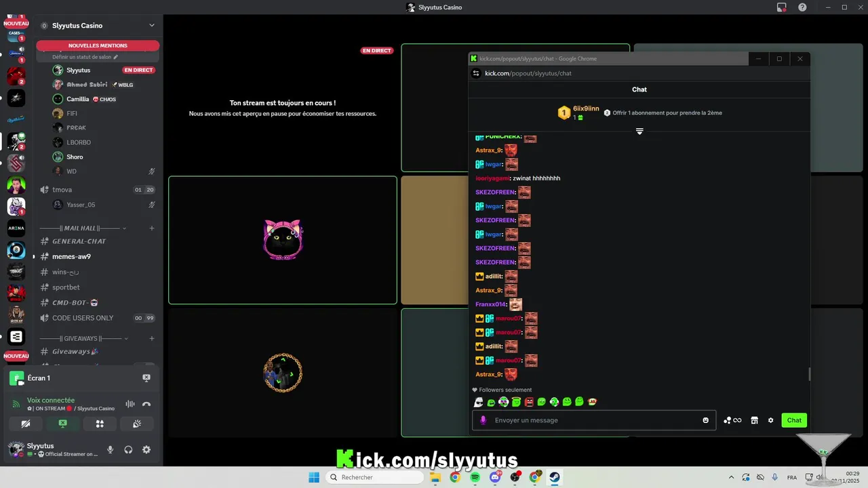The image size is (868, 488).
Task: Open the site info icon in Chrome popup
Action: click(x=476, y=73)
